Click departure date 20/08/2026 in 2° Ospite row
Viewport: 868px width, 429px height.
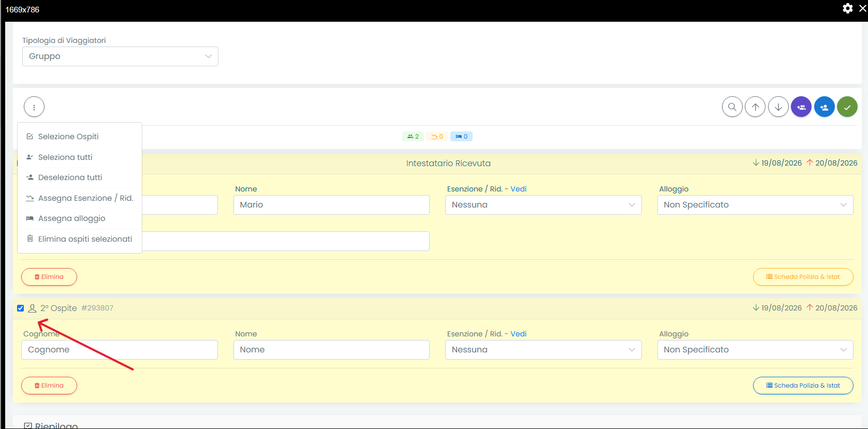coord(836,308)
